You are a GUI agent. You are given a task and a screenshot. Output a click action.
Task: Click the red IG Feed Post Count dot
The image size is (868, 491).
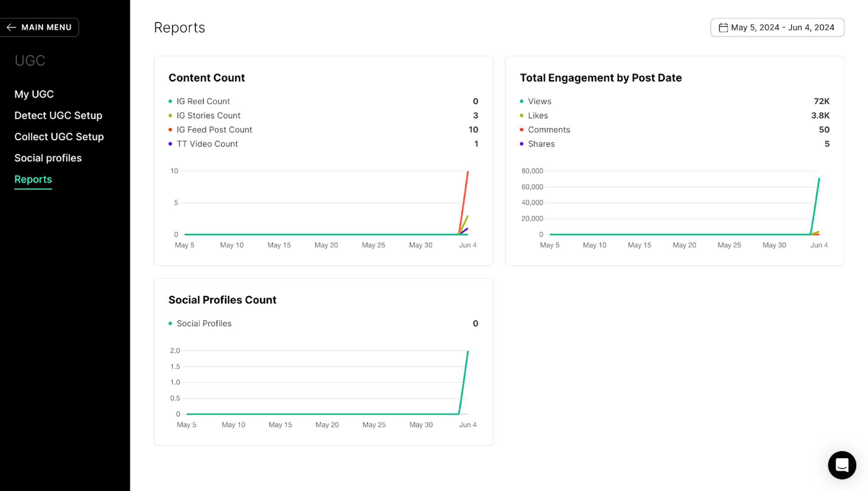(x=171, y=130)
